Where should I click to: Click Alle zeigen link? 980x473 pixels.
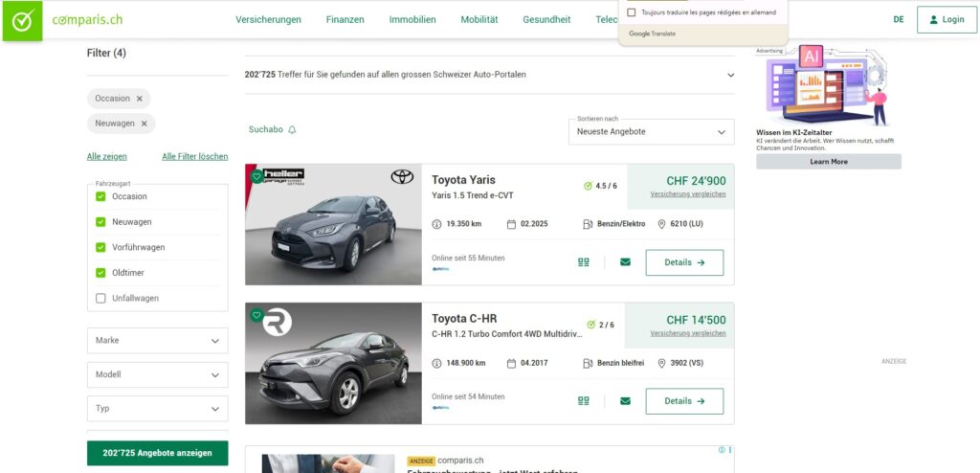[x=107, y=156]
